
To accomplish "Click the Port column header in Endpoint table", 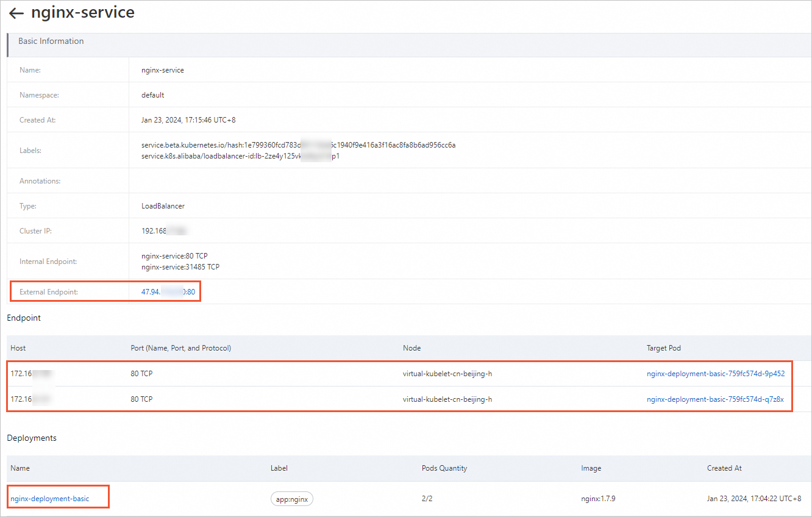I will [180, 348].
